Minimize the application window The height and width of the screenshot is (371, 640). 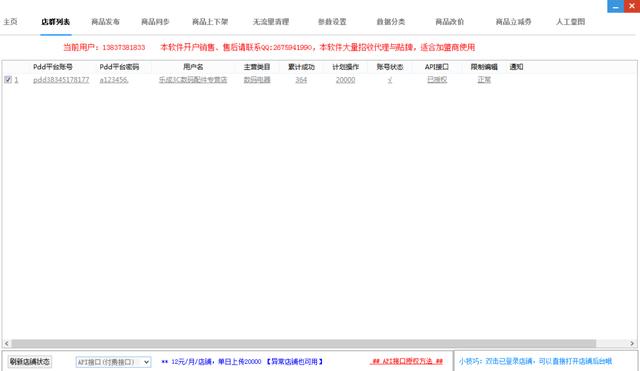[x=615, y=6]
